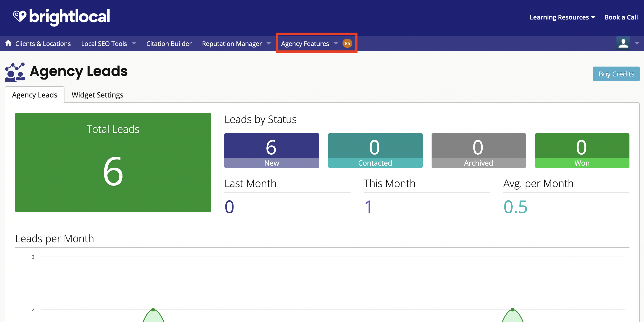Click the Avg. per Month value 0.5
This screenshot has height=322, width=644.
click(x=515, y=207)
